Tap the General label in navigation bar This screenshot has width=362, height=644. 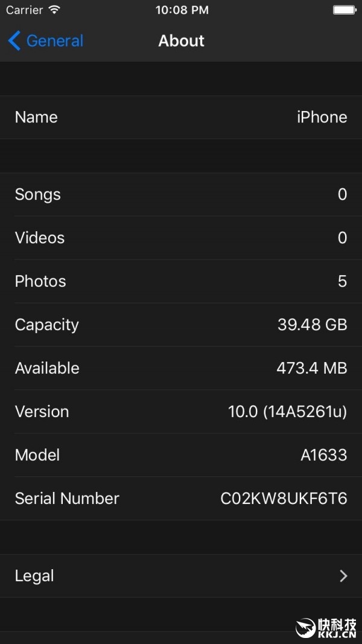coord(54,40)
